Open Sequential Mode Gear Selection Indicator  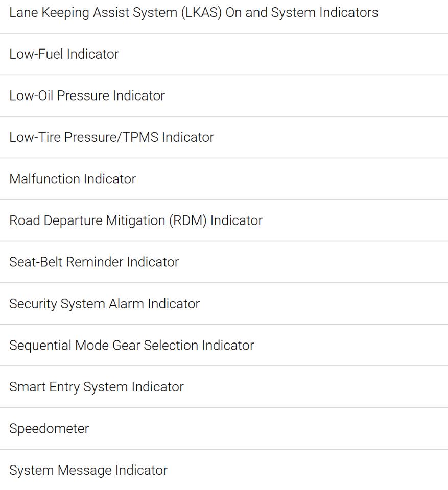coord(224,346)
